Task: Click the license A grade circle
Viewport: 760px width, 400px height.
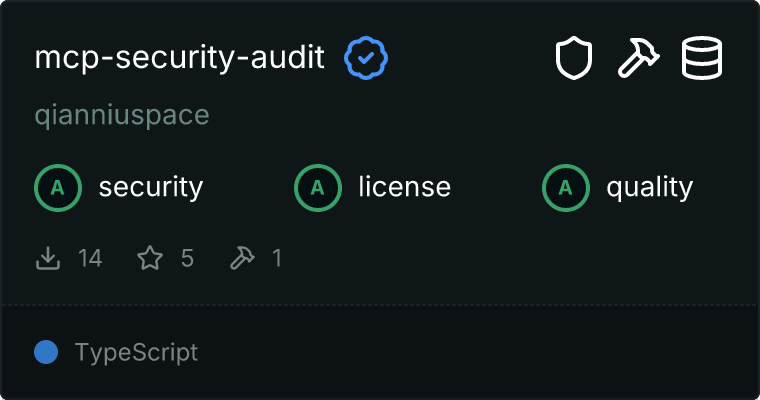Action: pos(317,187)
